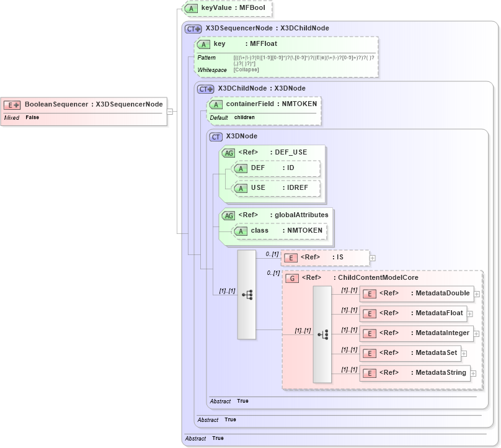Click the CT icon of X3DNode
The width and height of the screenshot is (501, 448).
[x=216, y=137]
